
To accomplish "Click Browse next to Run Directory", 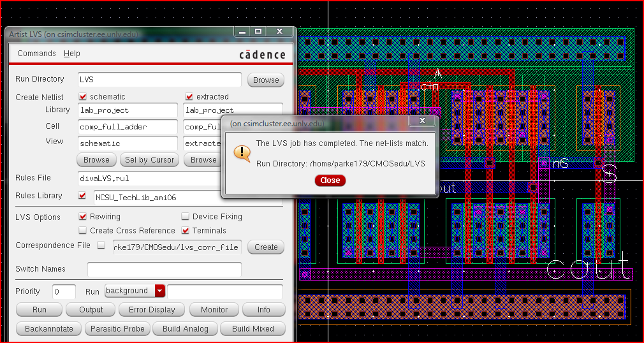I will 266,80.
